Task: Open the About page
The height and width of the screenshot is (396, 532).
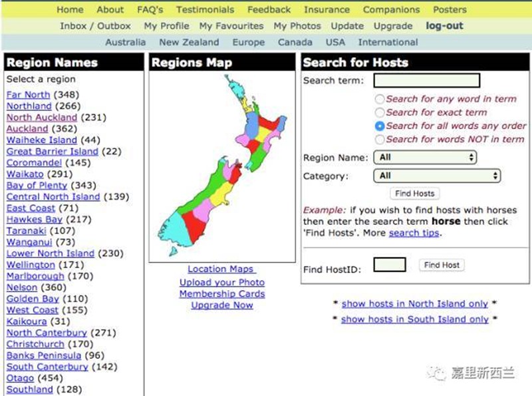Action: point(110,10)
